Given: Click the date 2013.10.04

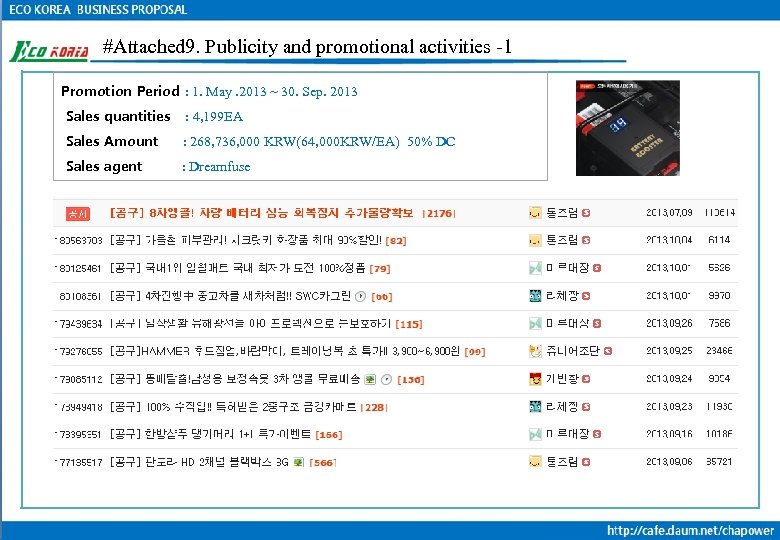Looking at the screenshot, I should (669, 240).
